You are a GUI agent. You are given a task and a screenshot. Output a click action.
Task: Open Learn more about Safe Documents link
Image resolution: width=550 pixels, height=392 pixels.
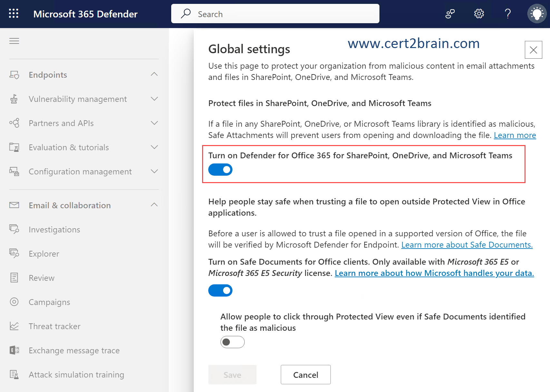coord(467,245)
